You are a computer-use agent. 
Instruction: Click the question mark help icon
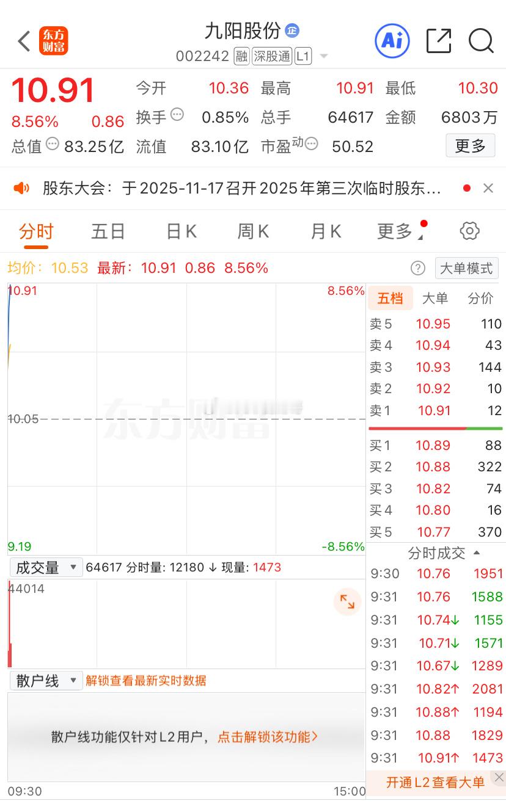[x=418, y=269]
